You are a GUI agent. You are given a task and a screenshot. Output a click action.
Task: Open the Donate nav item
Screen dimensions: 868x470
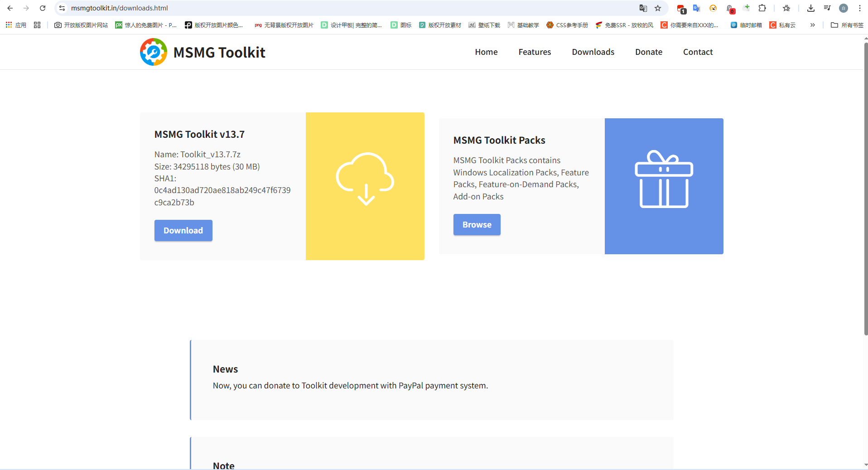pos(648,52)
